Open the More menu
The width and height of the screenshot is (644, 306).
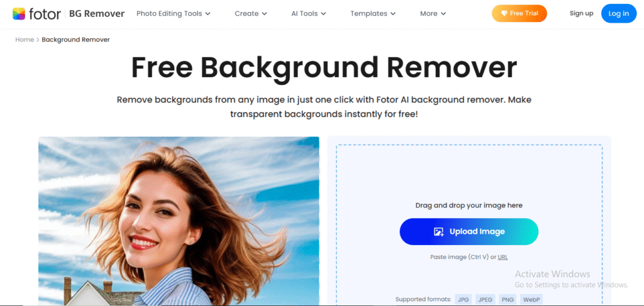[x=433, y=14]
